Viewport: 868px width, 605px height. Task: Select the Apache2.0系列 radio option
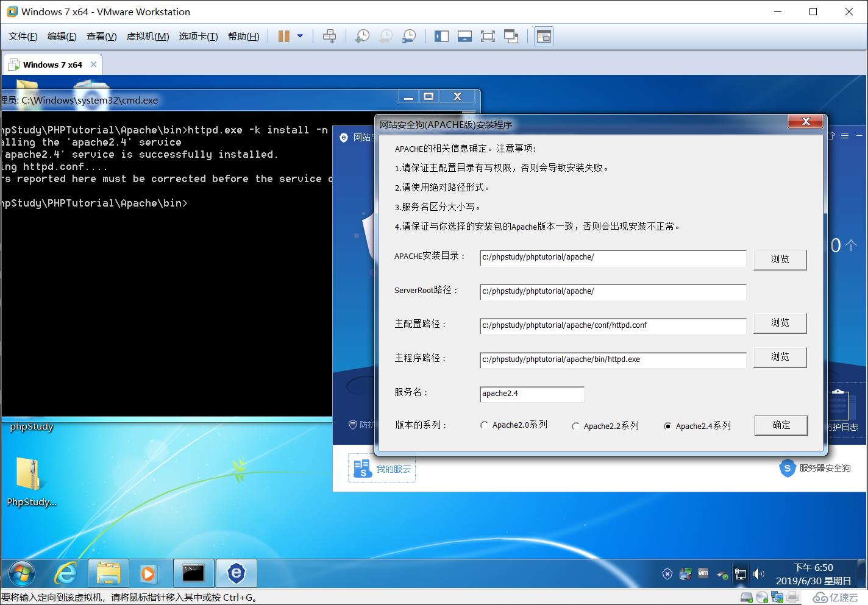pos(484,425)
